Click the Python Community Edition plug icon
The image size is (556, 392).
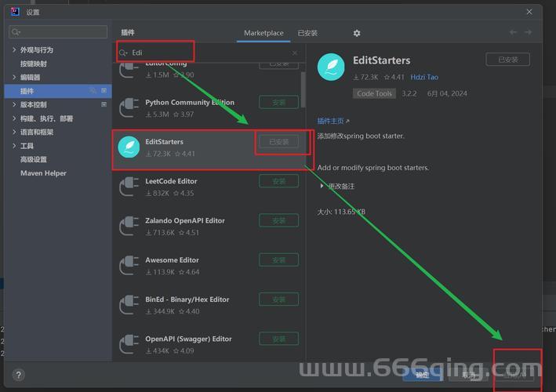[129, 107]
